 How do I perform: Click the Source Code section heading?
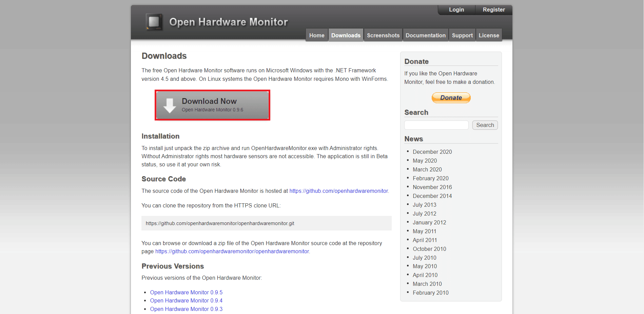(164, 179)
